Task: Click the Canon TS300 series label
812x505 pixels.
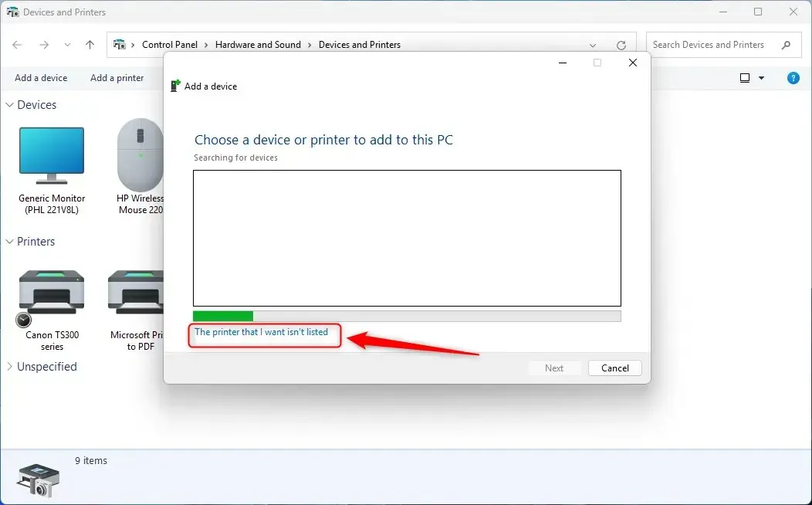Action: coord(52,341)
